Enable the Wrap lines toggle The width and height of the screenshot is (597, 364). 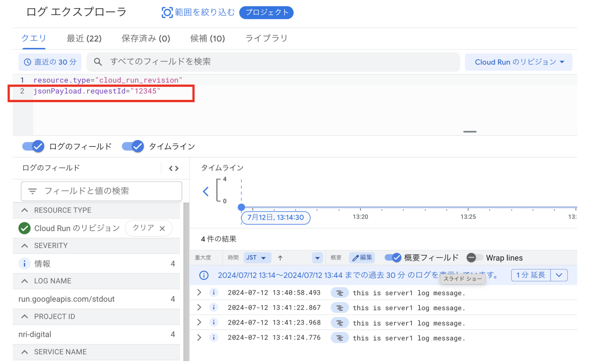(x=475, y=258)
